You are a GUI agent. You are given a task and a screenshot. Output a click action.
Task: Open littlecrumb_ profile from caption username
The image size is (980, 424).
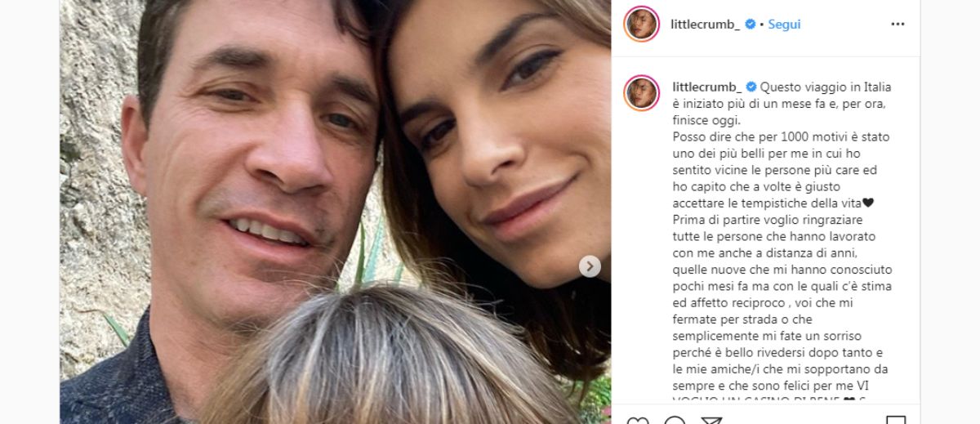pyautogui.click(x=706, y=87)
